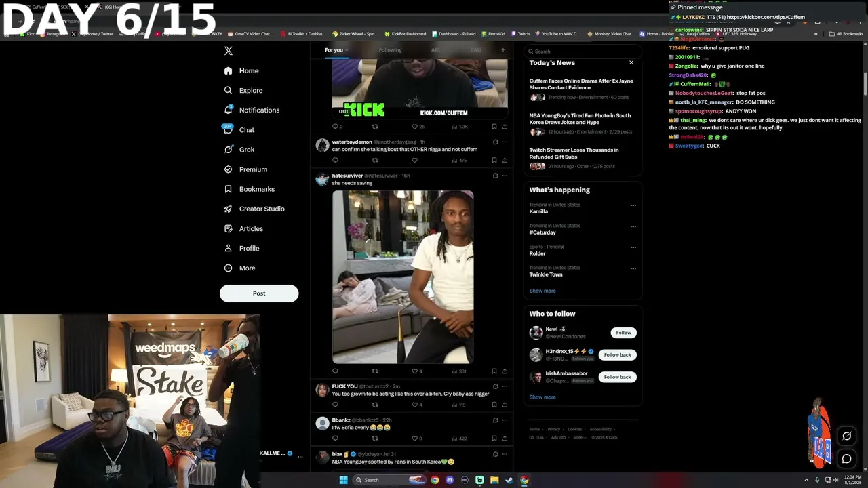
Task: Open more options on blax's post
Action: pyautogui.click(x=505, y=454)
